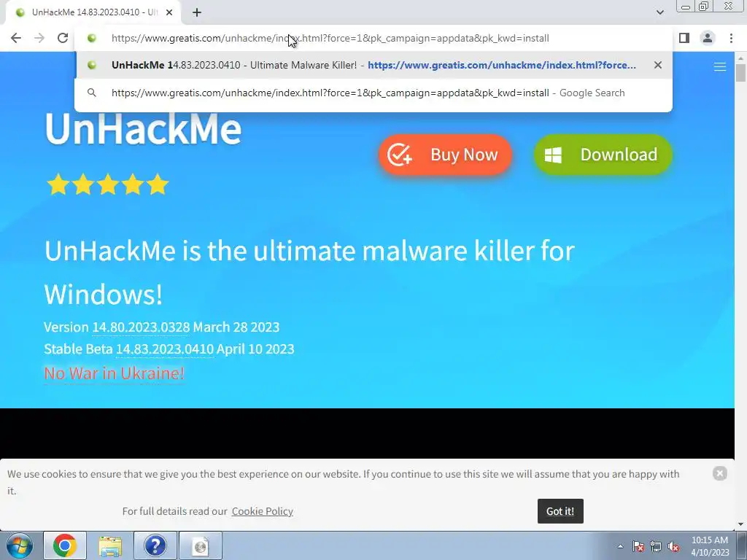
Task: Click the taskbar clock showing 10:15 AM
Action: [710, 546]
